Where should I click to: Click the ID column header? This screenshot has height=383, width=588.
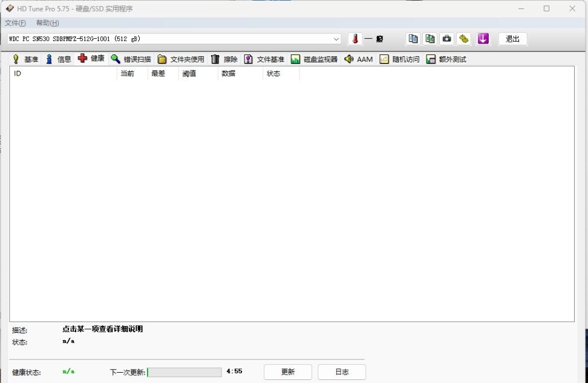[64, 74]
